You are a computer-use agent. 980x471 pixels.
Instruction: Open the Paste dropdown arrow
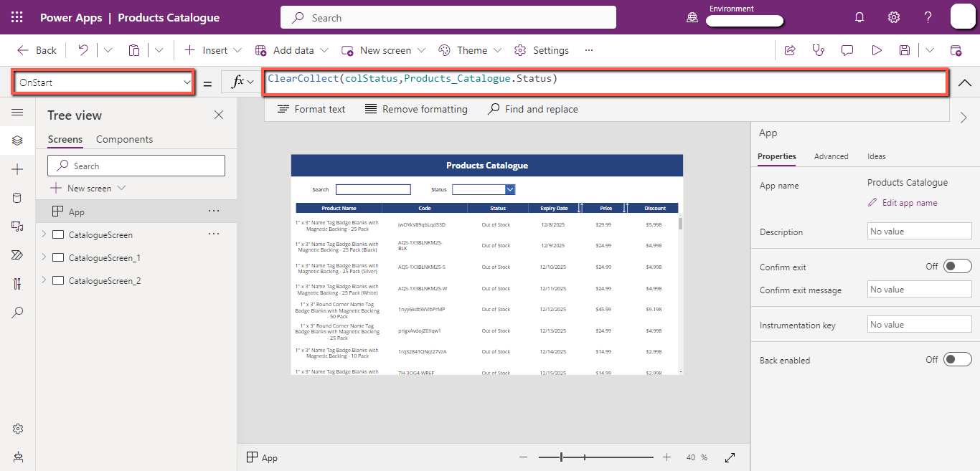point(159,50)
